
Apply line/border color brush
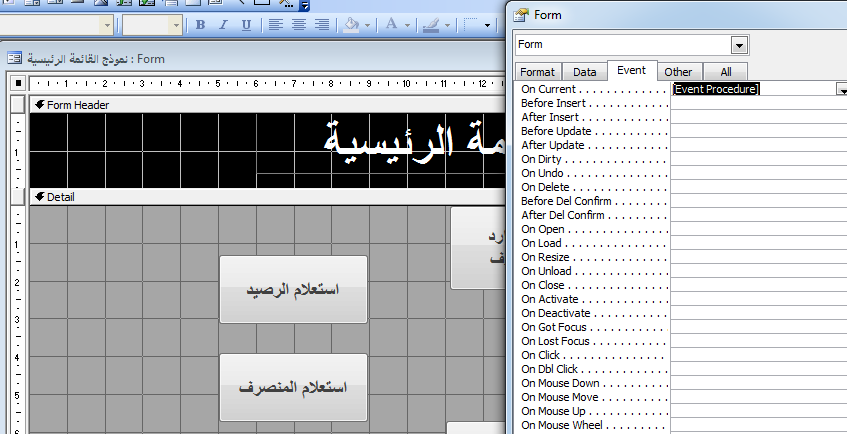pos(431,25)
